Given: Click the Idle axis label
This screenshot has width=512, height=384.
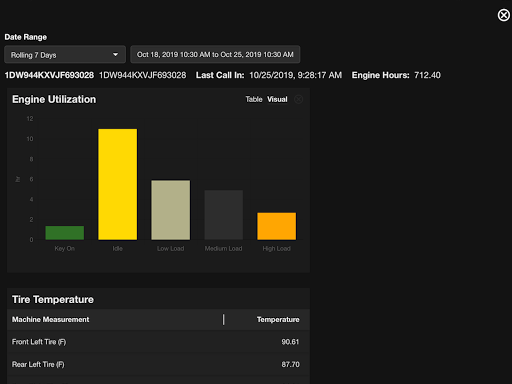Looking at the screenshot, I should click(x=117, y=249).
